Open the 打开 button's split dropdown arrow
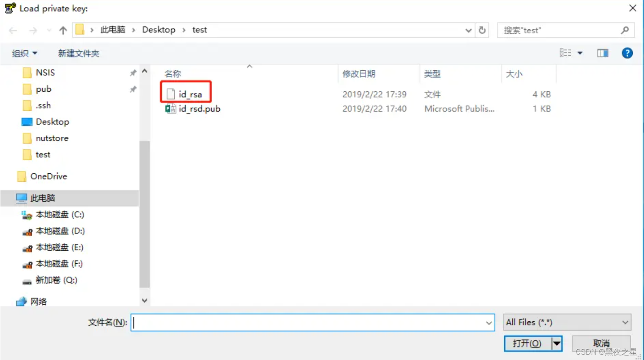 [x=557, y=343]
